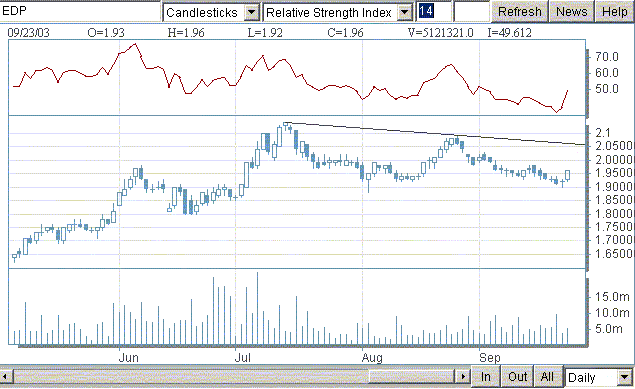Screen dimensions: 635x389
Task: Click the 2.1 price axis label
Action: (x=603, y=132)
